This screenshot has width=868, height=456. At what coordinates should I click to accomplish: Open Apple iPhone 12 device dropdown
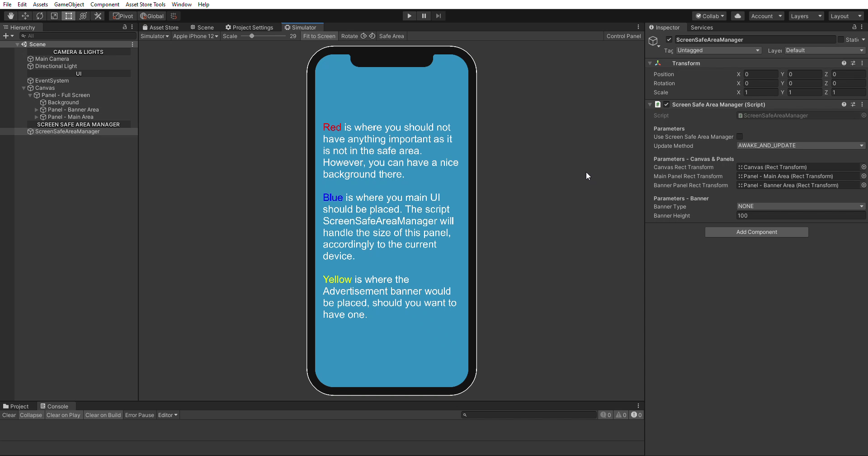(195, 36)
